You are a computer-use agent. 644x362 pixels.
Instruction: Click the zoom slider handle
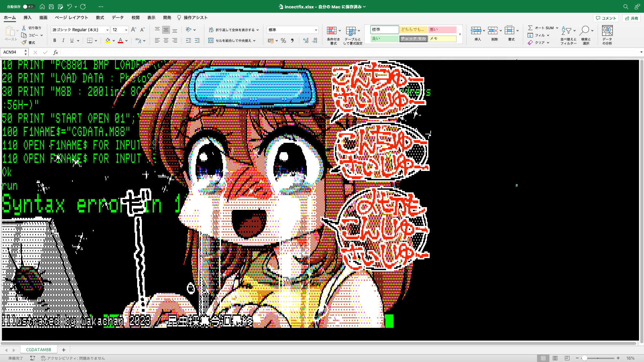(x=584, y=358)
